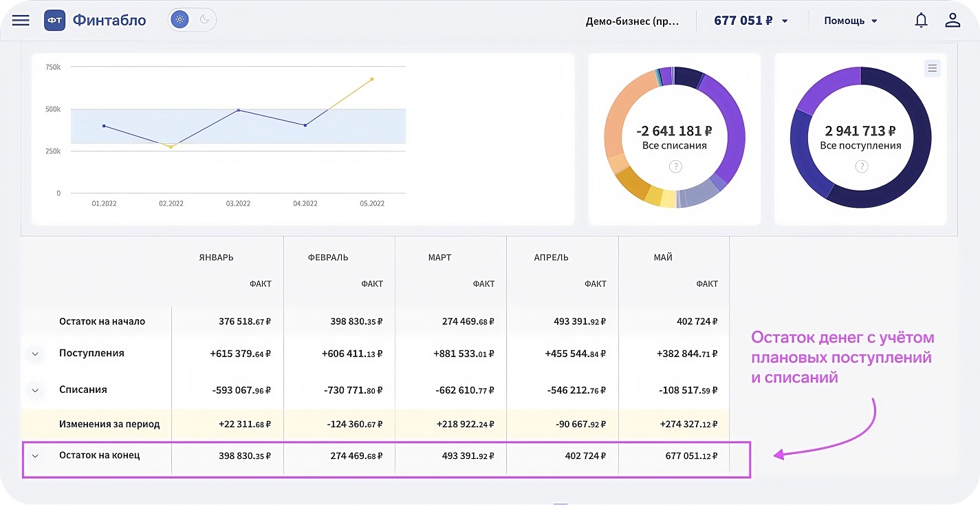
Task: Click the Январь column header
Action: (x=215, y=257)
